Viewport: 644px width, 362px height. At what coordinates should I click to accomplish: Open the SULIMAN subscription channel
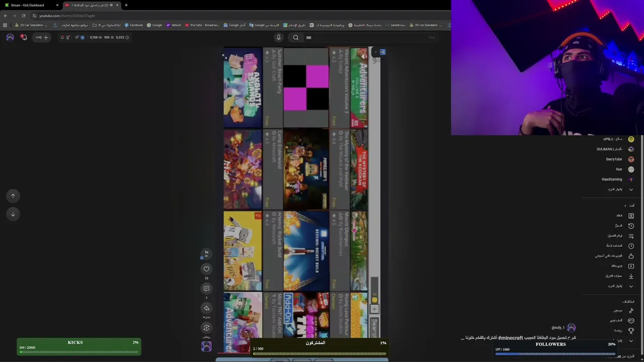(615, 149)
